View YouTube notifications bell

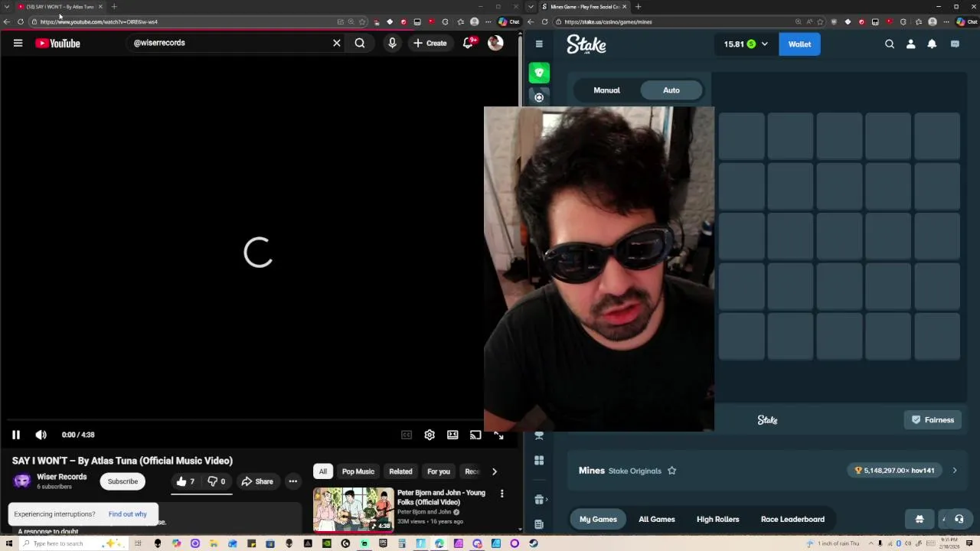468,43
